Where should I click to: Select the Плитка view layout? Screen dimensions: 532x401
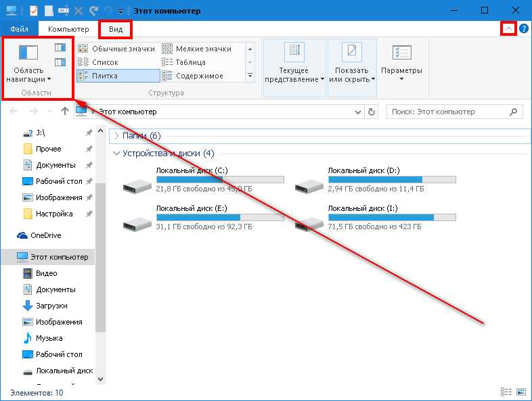pyautogui.click(x=118, y=76)
